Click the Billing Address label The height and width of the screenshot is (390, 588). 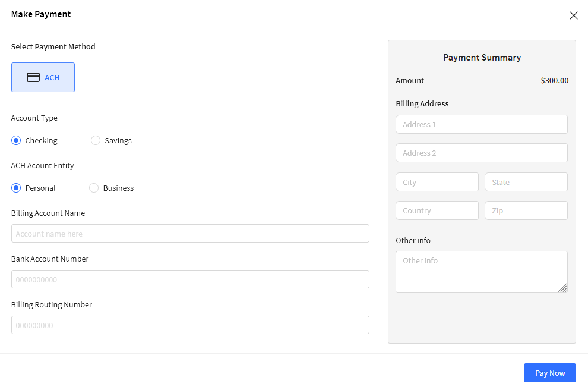(x=422, y=103)
